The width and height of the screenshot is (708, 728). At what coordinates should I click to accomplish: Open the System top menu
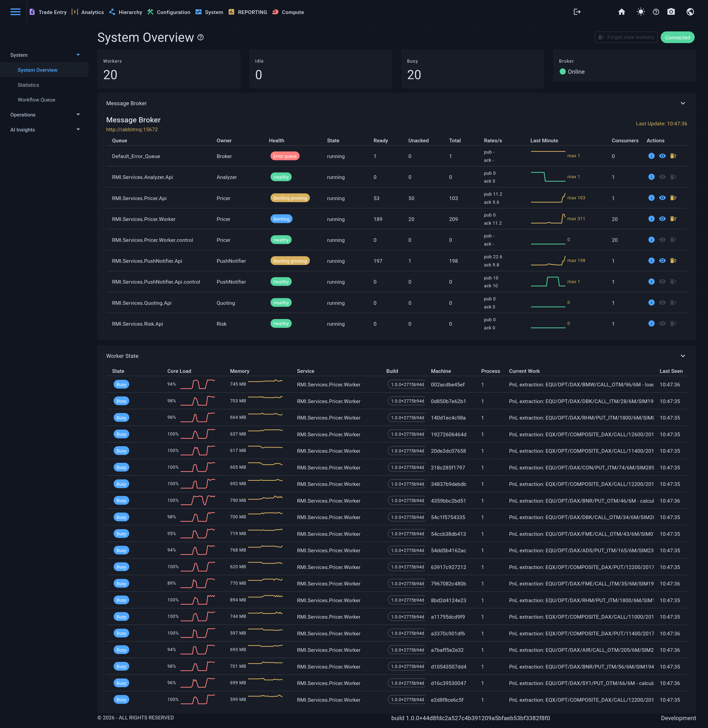(209, 12)
